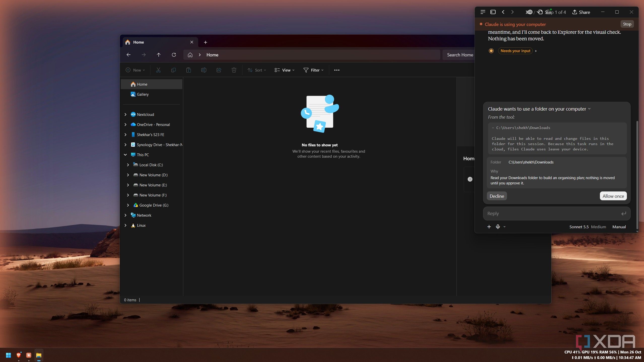Collapse the This PC tree node

pyautogui.click(x=125, y=155)
